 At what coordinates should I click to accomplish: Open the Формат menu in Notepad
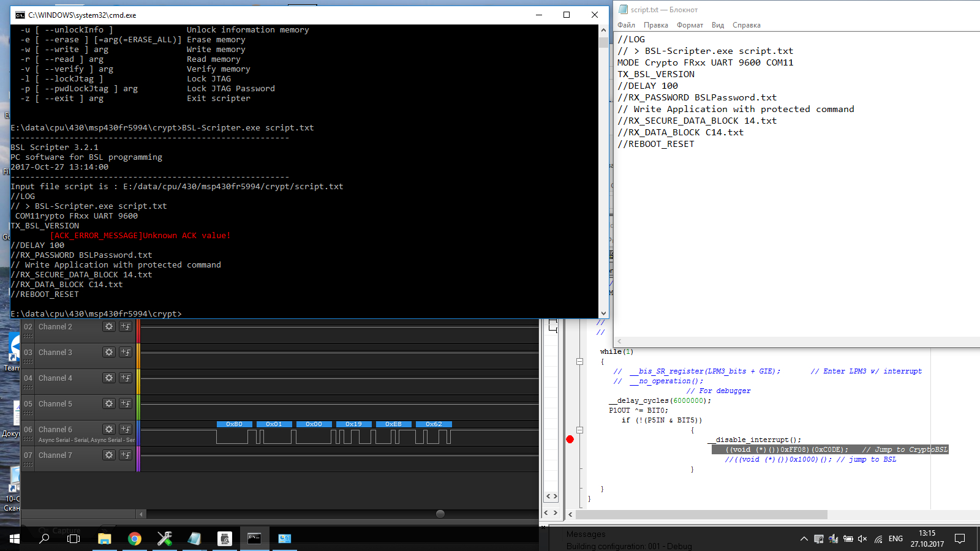click(x=690, y=24)
